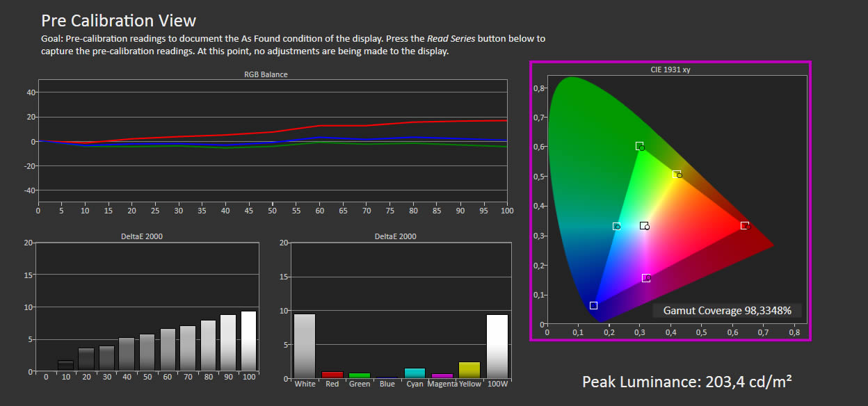
Task: Click the white point marker in CIE diagram
Action: (x=644, y=226)
